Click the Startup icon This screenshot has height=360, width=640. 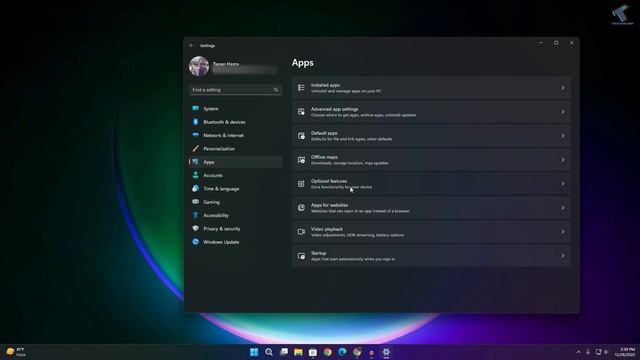pyautogui.click(x=301, y=256)
